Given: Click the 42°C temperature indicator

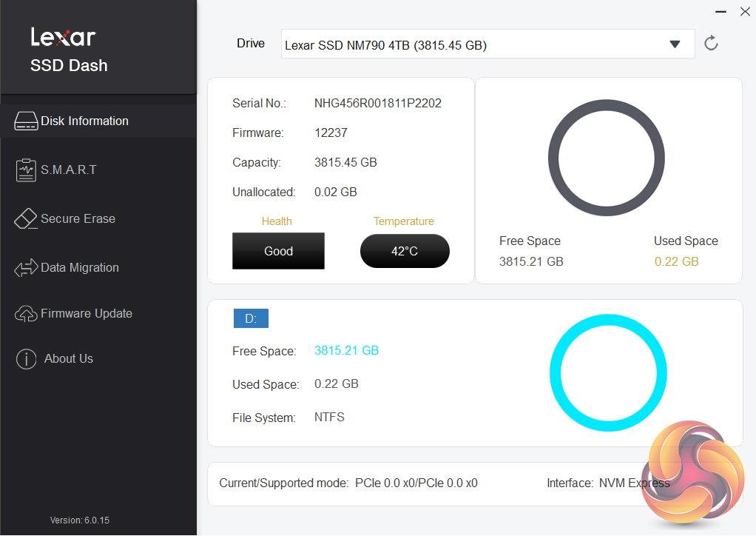Looking at the screenshot, I should coord(405,251).
